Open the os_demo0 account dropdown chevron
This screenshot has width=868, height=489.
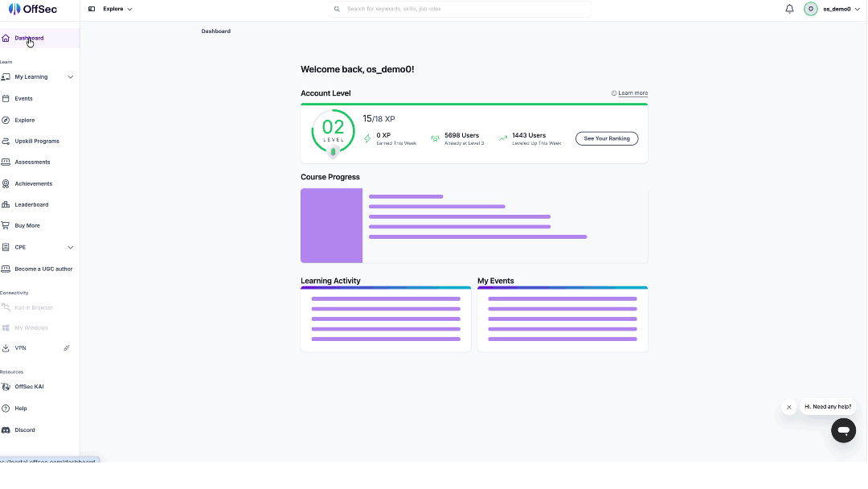tap(858, 10)
